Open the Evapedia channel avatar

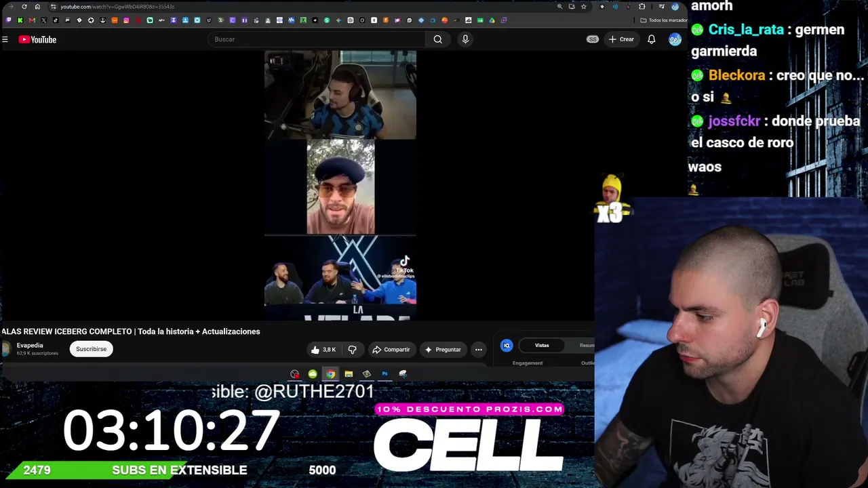(x=6, y=349)
